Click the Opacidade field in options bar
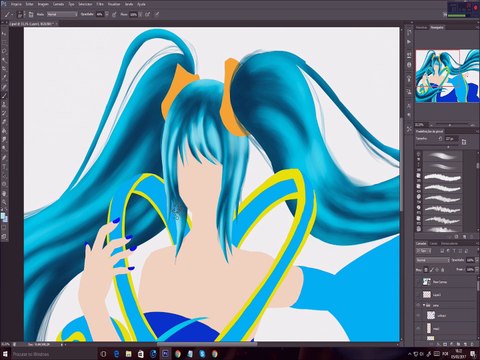480x360 pixels. coord(100,14)
